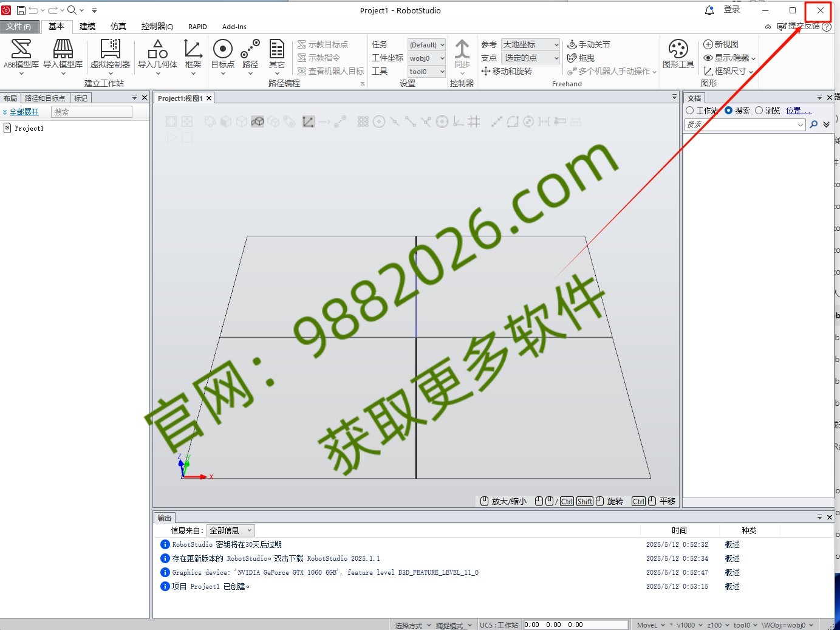This screenshot has width=840, height=630.
Task: Click the undo arrow in title bar
Action: coord(34,10)
